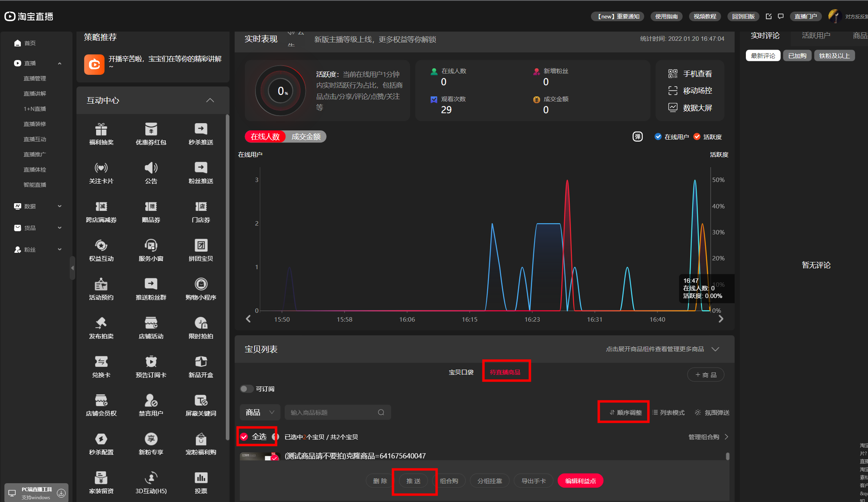Uncheck the 活跃度 chart legend checkbox
The image size is (868, 502).
(x=697, y=137)
